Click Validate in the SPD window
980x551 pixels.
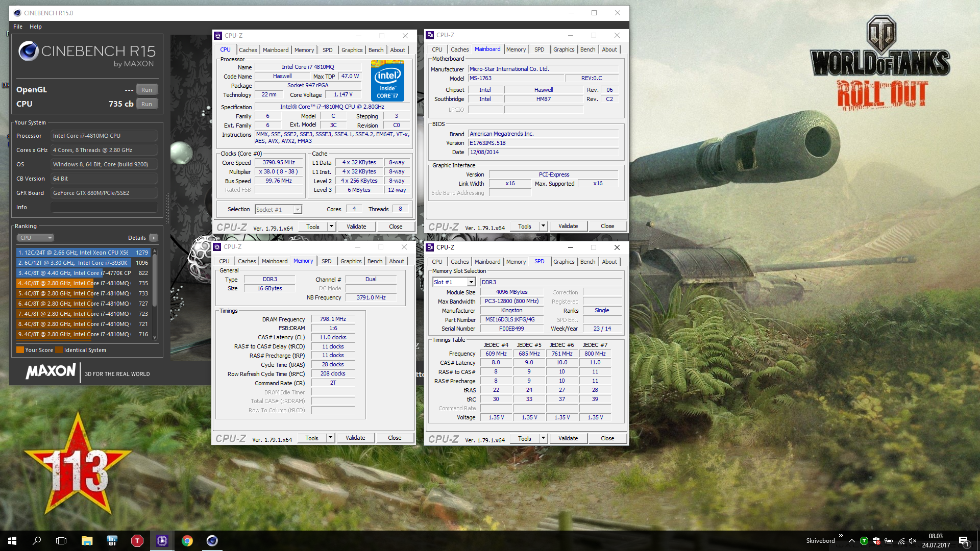point(568,438)
